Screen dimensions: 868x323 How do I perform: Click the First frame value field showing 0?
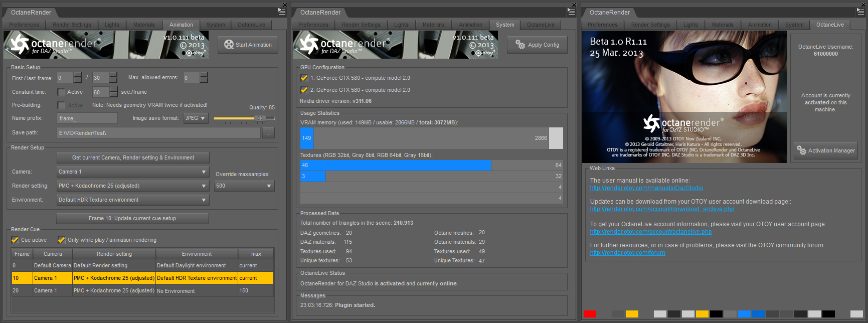(65, 78)
